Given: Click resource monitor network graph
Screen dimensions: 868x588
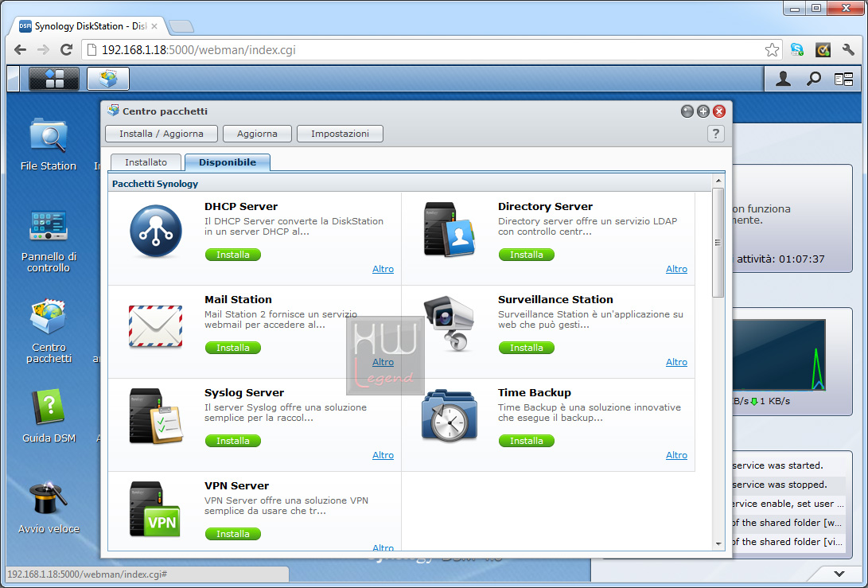Looking at the screenshot, I should (779, 356).
